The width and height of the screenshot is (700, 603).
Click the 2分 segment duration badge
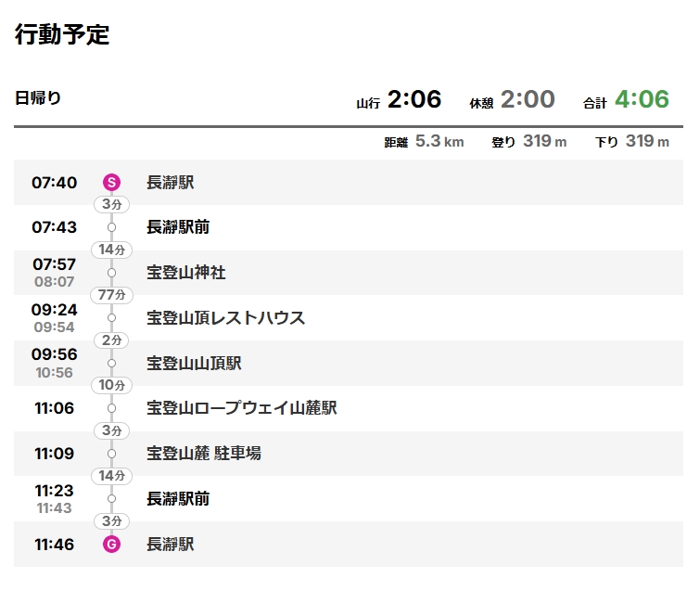click(x=111, y=340)
